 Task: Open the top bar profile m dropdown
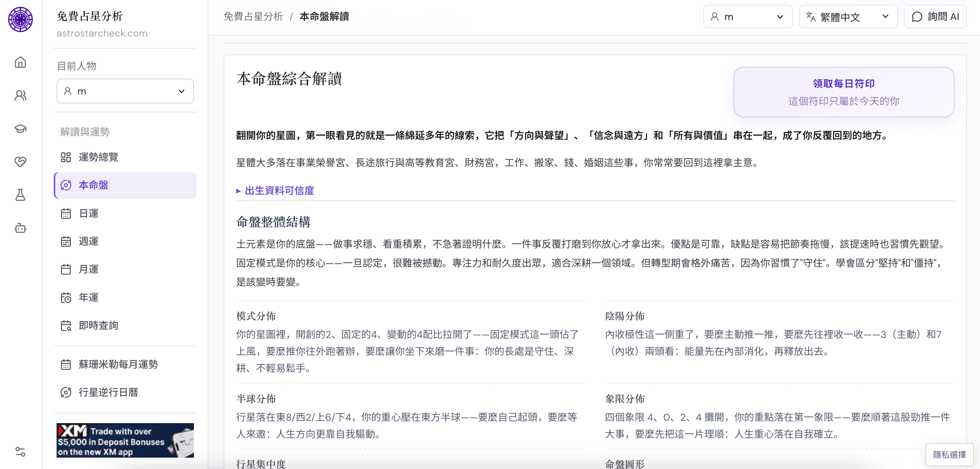[747, 17]
